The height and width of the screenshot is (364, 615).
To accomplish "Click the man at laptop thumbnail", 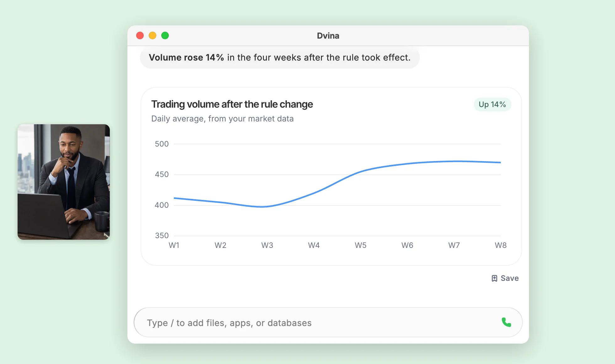I will pyautogui.click(x=64, y=182).
